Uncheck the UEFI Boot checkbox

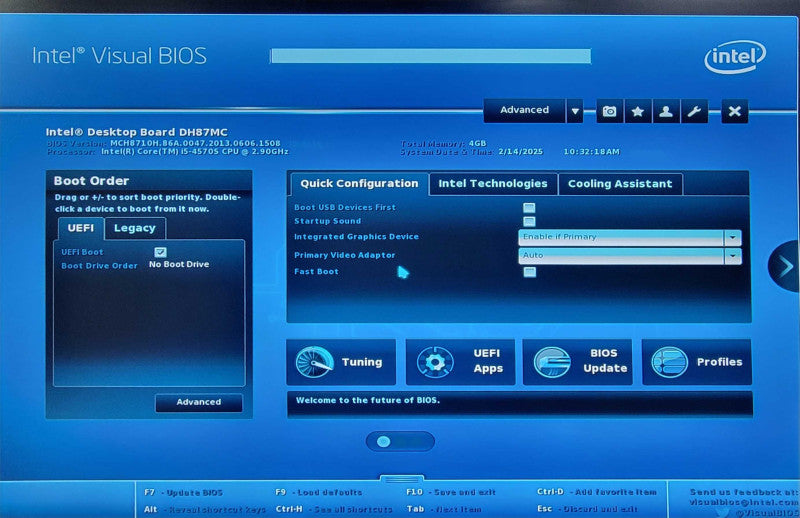point(160,252)
